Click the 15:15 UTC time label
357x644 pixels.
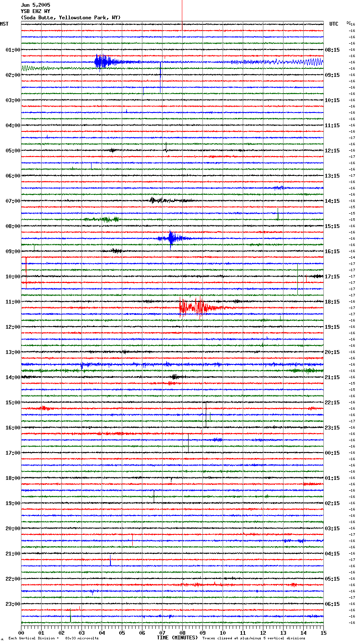click(332, 226)
